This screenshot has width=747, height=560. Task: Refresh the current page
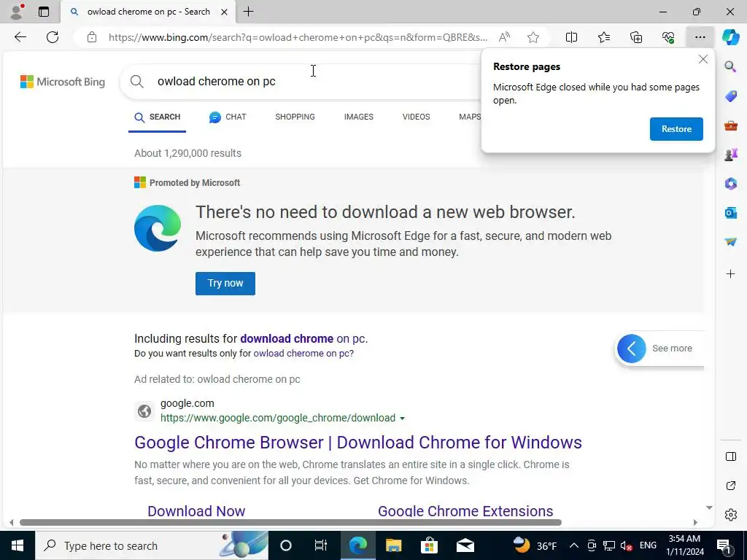click(53, 37)
